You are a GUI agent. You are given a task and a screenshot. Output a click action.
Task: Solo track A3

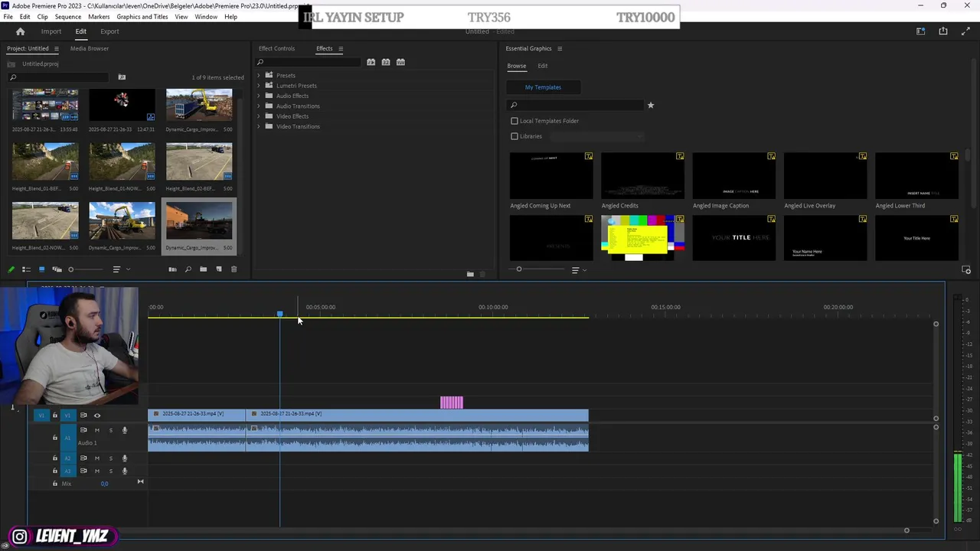pyautogui.click(x=110, y=471)
